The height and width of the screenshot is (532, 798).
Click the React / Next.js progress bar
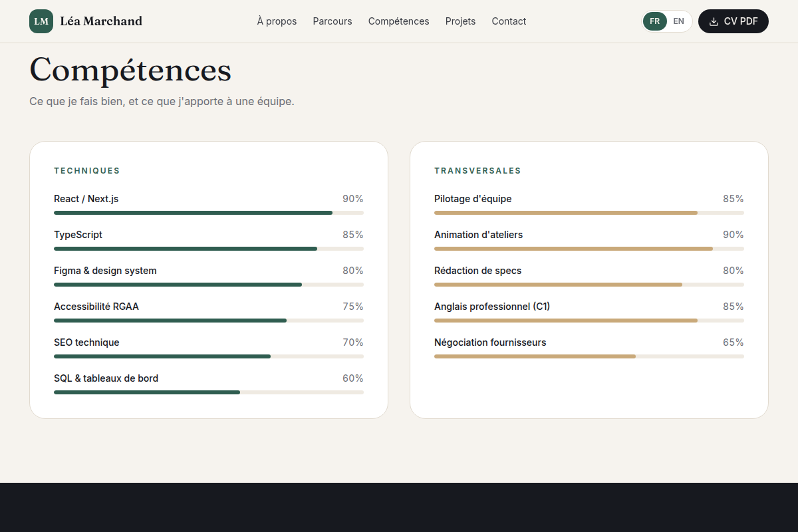click(x=209, y=213)
